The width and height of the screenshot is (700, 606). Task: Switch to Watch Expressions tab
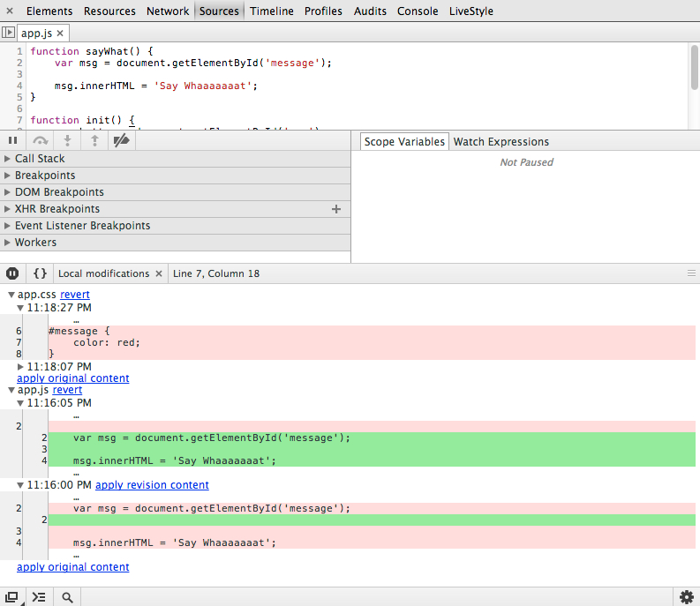501,142
